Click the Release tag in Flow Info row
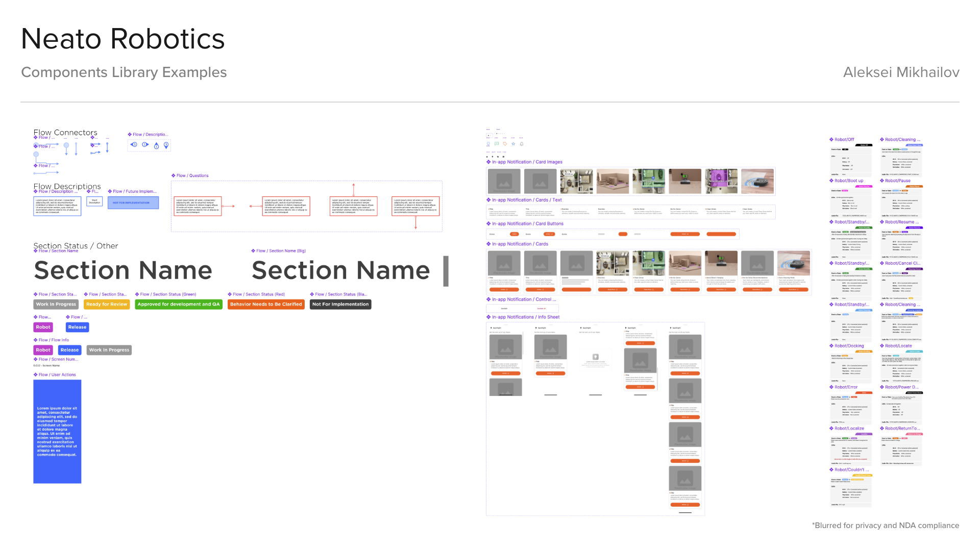980x551 pixels. tap(70, 350)
